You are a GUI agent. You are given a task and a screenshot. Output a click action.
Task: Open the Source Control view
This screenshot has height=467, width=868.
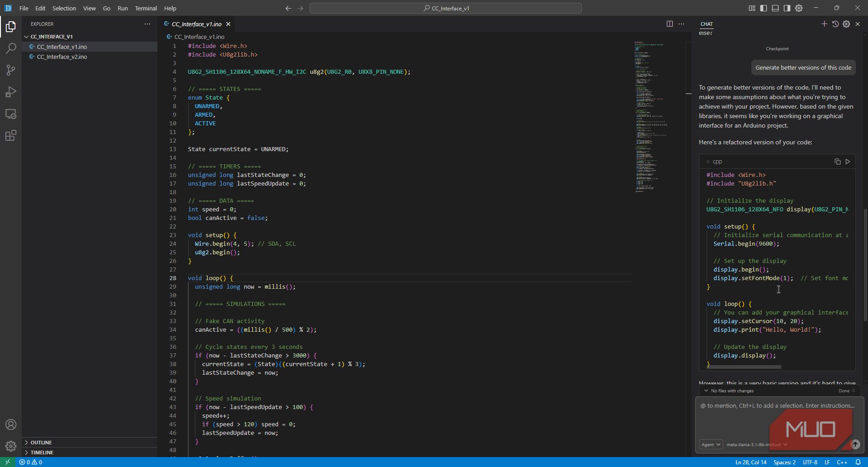point(11,70)
